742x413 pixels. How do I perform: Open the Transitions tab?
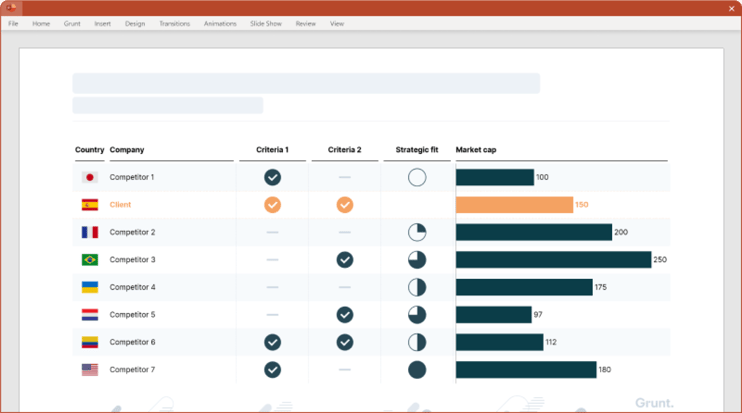click(x=174, y=23)
